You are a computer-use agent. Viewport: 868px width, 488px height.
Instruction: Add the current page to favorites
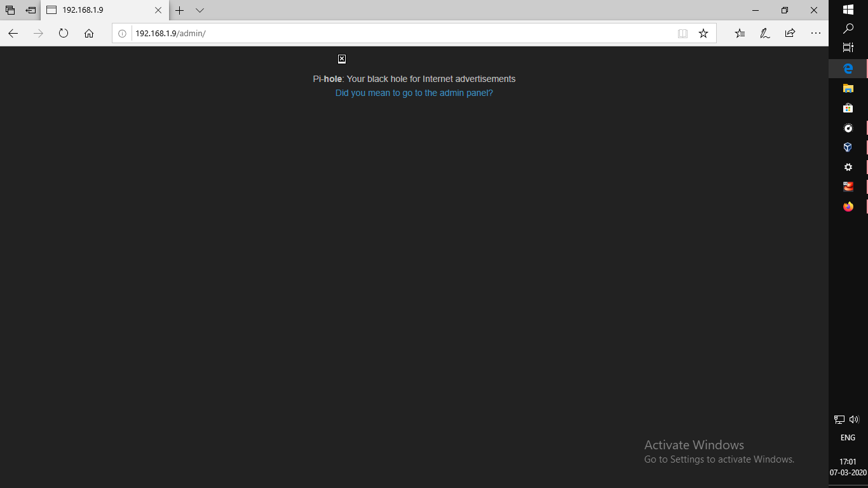point(703,33)
